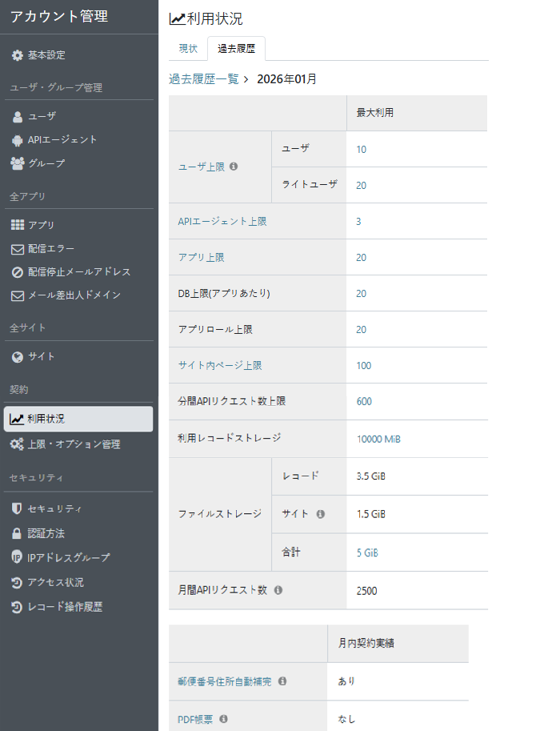This screenshot has height=731, width=560.
Task: Click the gear icon beside 基本設定
Action: pyautogui.click(x=18, y=55)
